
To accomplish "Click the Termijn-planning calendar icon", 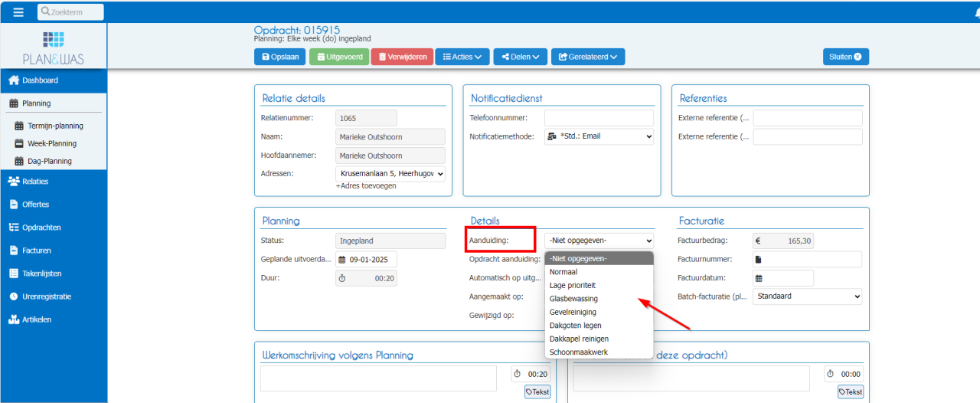I will click(20, 126).
